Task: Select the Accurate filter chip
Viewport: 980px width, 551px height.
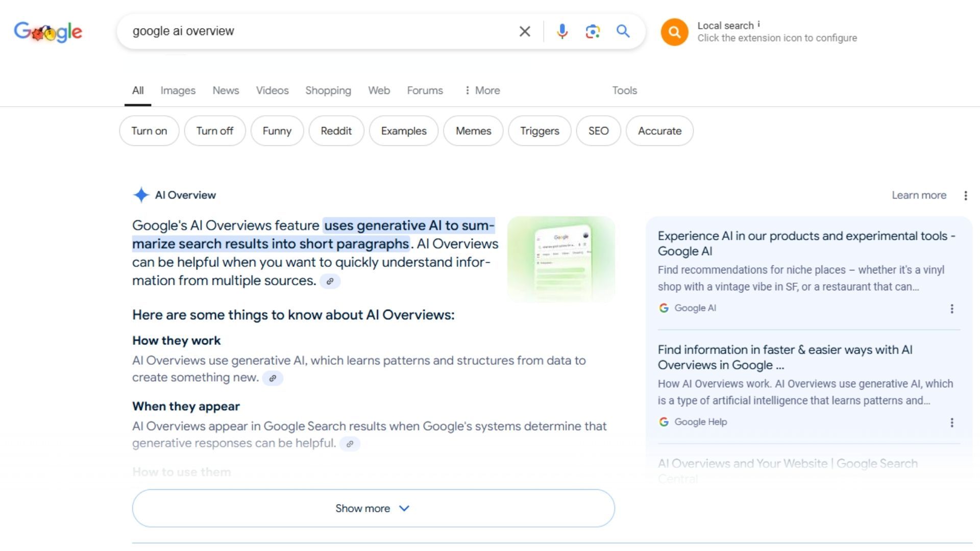Action: pos(659,131)
